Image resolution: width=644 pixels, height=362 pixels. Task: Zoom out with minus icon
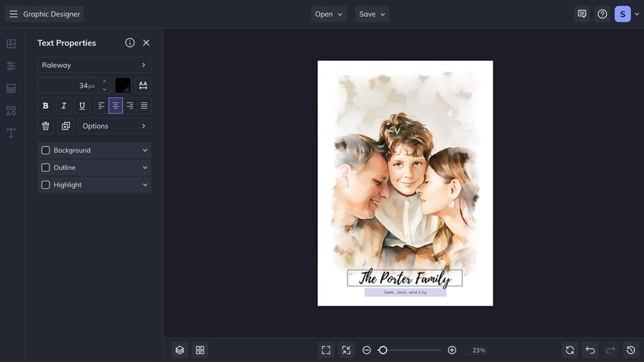coord(367,350)
